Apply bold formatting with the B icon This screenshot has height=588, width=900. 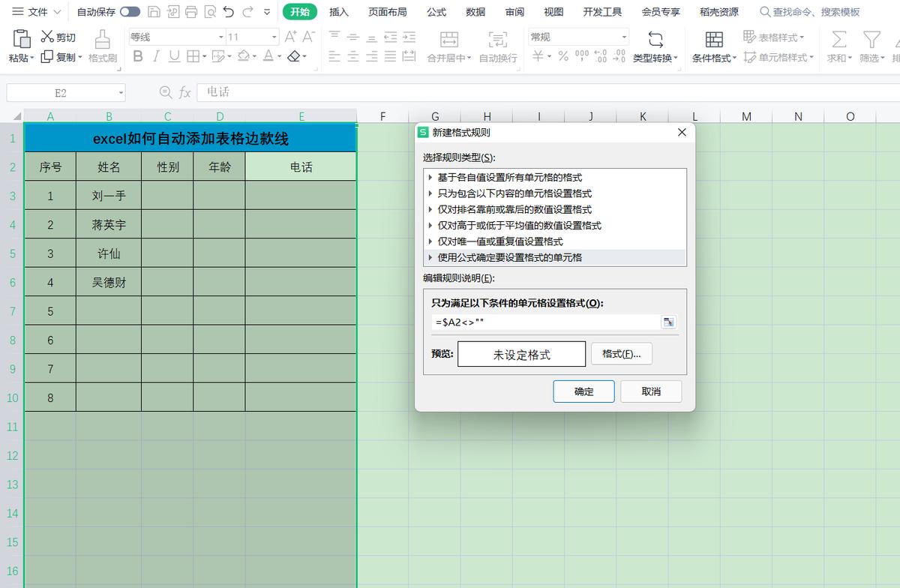[x=138, y=56]
